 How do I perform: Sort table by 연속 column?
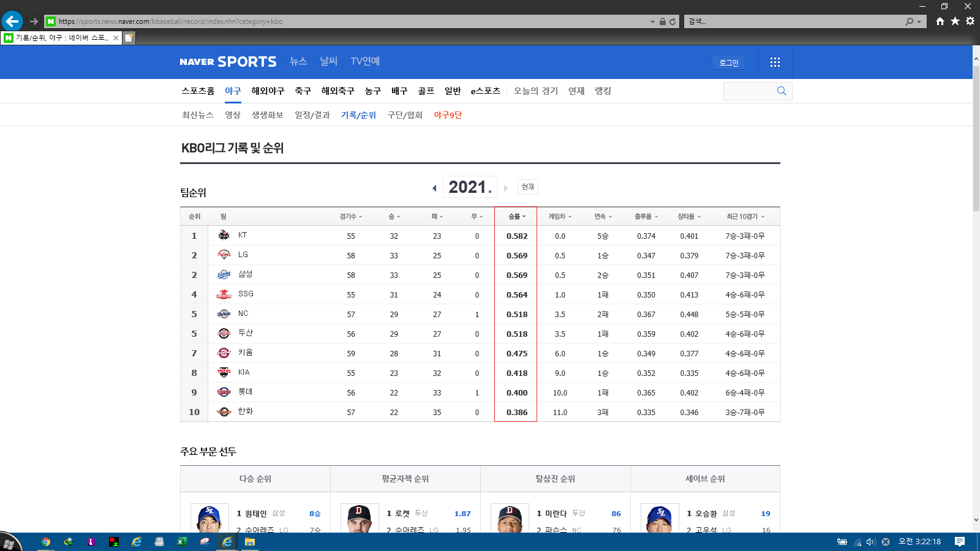coord(603,216)
